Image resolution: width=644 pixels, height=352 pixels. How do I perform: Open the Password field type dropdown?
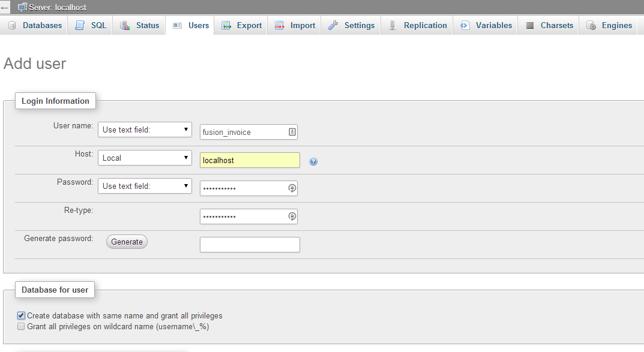coord(144,186)
